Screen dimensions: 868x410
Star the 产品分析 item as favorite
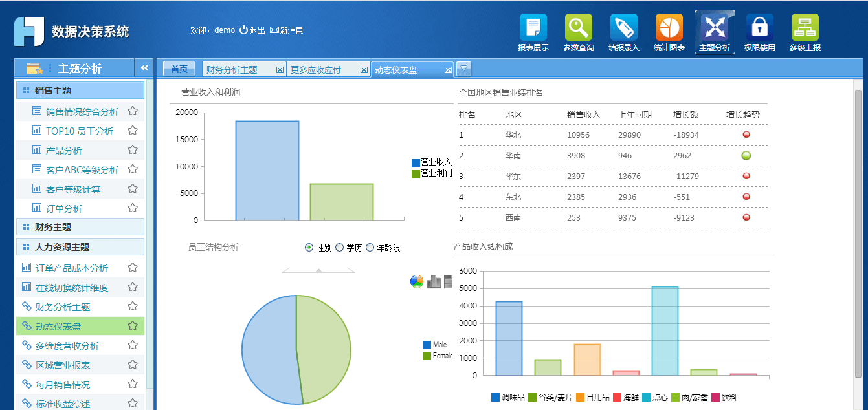pos(133,150)
